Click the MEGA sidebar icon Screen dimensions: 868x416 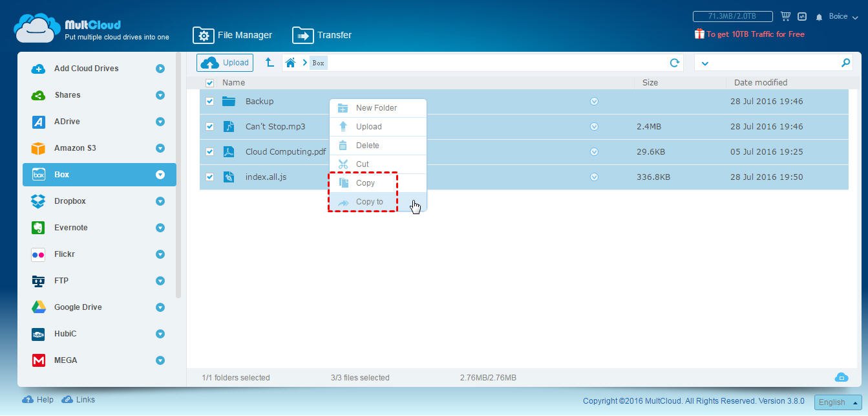coord(38,360)
